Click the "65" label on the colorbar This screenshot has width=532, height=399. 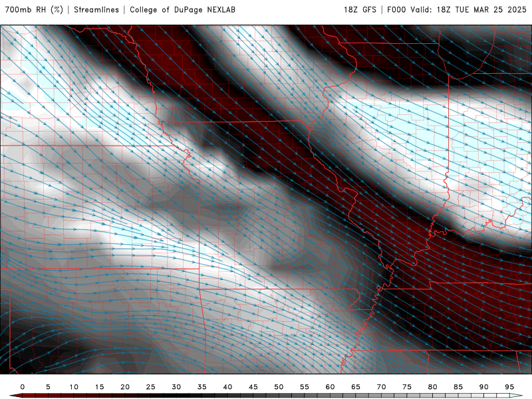pos(356,387)
